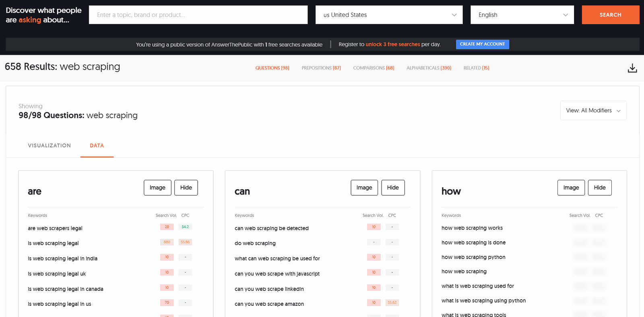Click the CREATE MY ACCOUNT button

pyautogui.click(x=482, y=44)
